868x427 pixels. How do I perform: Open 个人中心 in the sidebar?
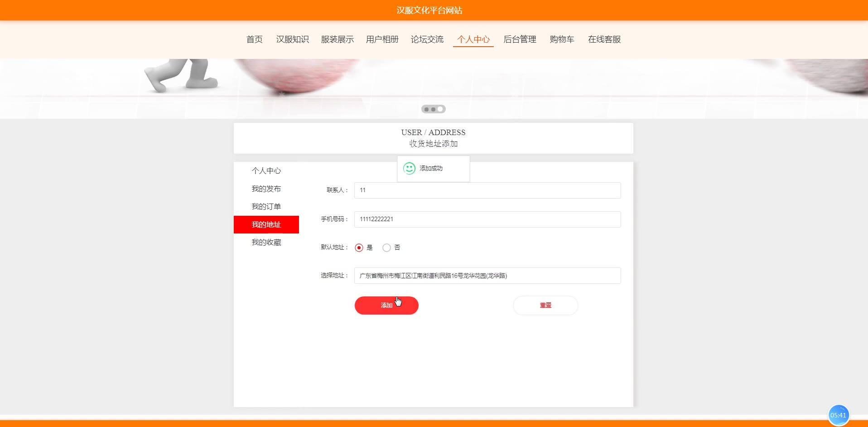click(266, 171)
